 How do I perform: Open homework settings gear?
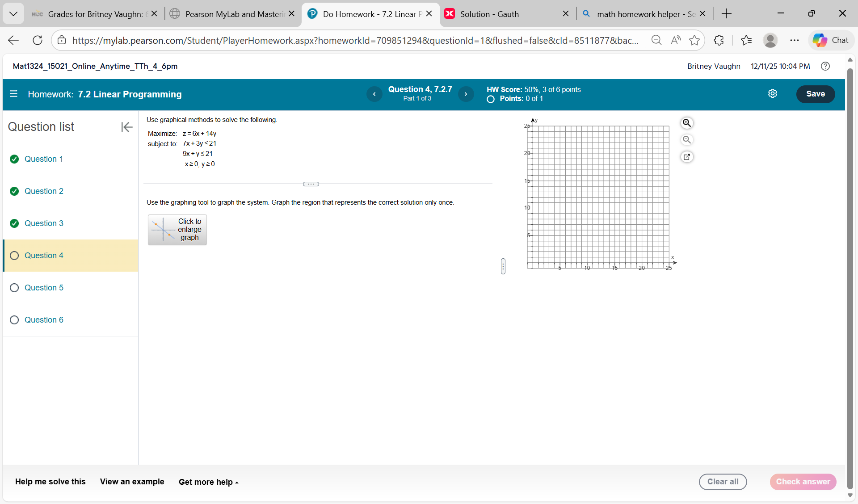(772, 93)
